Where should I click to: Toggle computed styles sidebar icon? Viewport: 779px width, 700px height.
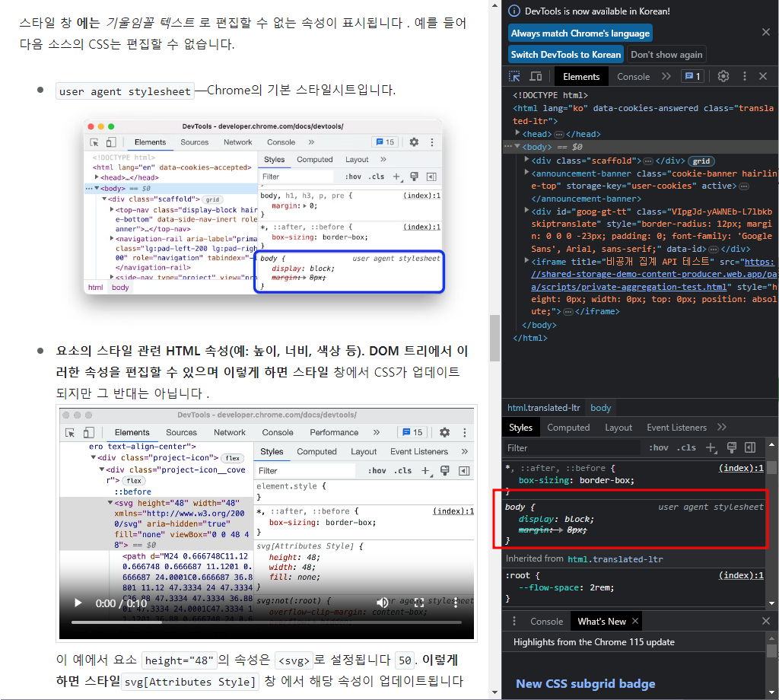(750, 447)
